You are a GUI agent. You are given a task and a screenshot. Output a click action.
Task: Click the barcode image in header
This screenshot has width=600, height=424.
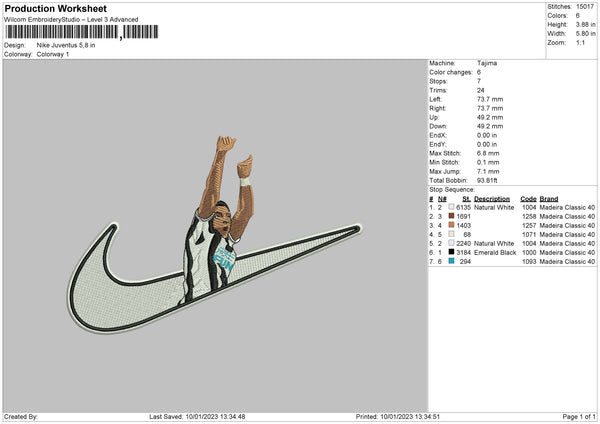tap(82, 32)
